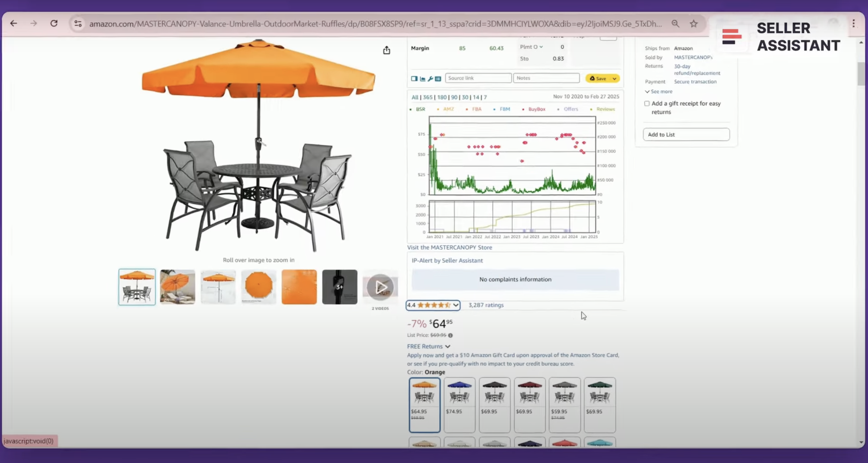Toggle the BSR series in chart legend
The image size is (868, 463).
[420, 109]
